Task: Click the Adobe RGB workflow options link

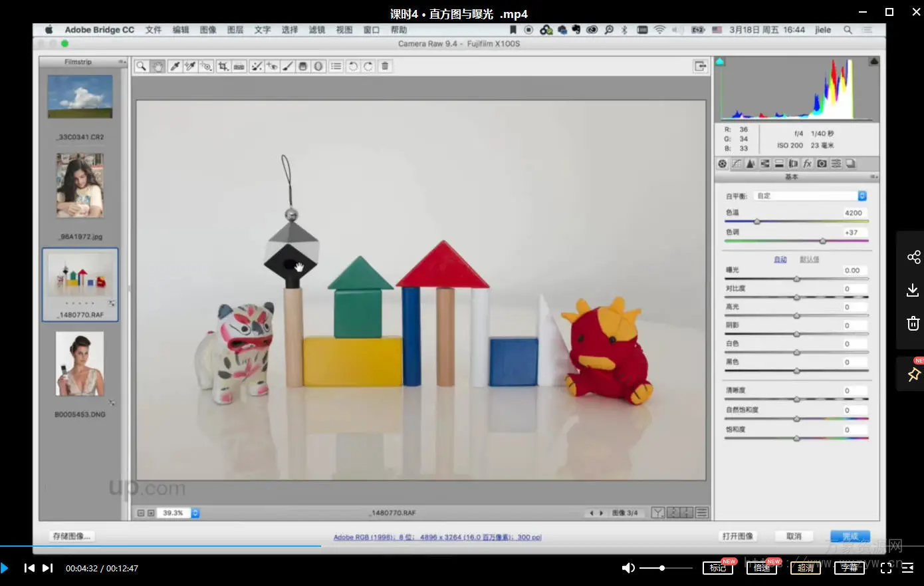Action: pyautogui.click(x=437, y=537)
